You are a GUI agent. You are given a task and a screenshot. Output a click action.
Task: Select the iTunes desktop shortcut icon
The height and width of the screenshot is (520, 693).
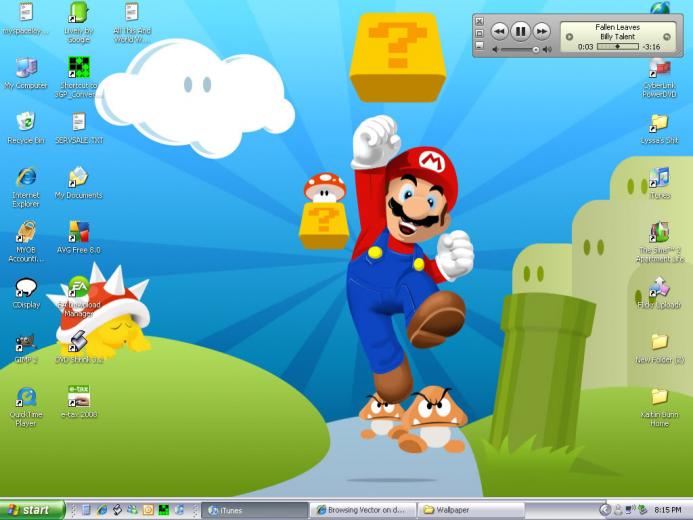[659, 178]
